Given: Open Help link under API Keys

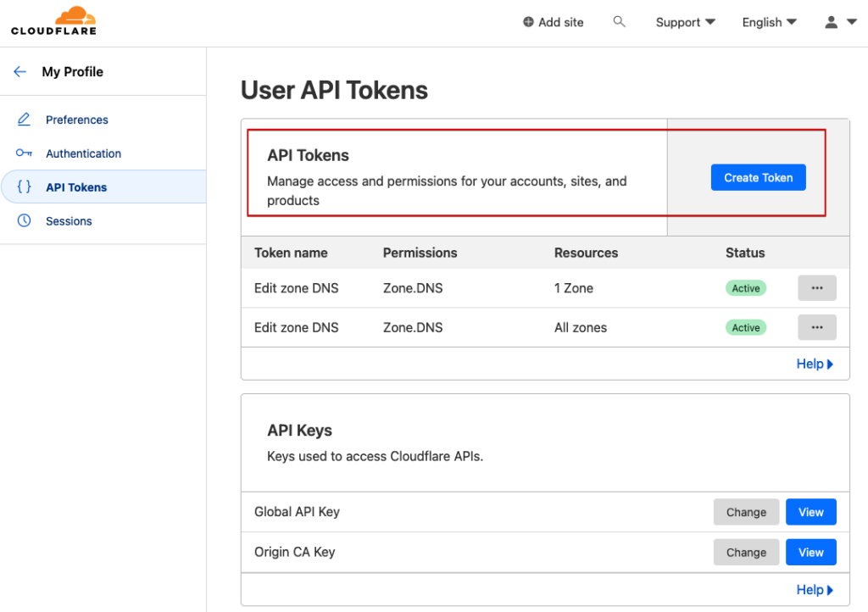Looking at the screenshot, I should 815,589.
